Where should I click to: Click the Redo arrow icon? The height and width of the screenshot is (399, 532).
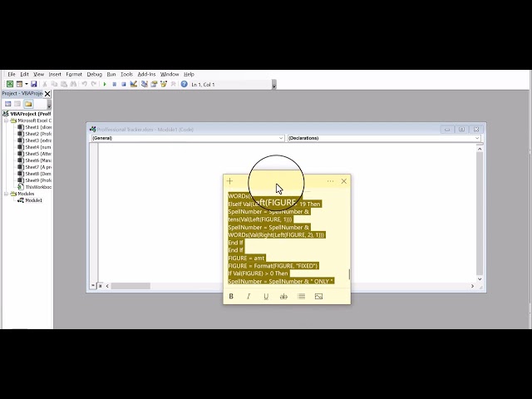point(94,84)
